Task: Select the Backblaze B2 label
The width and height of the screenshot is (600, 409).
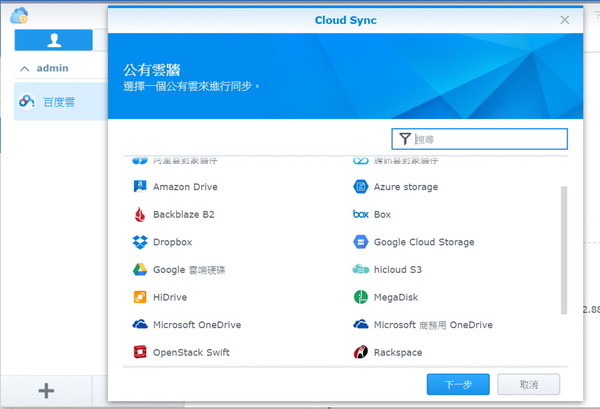Action: coord(184,214)
